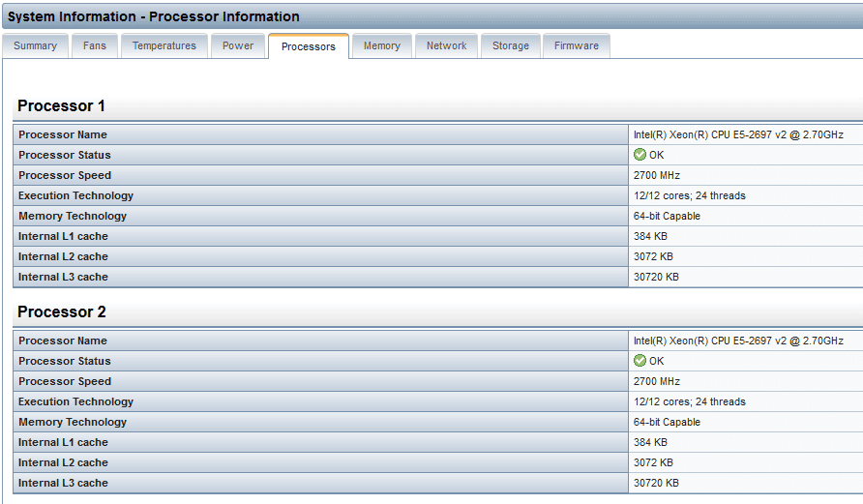Click Processor 1 green OK status icon
This screenshot has height=504, width=863.
pyautogui.click(x=640, y=155)
